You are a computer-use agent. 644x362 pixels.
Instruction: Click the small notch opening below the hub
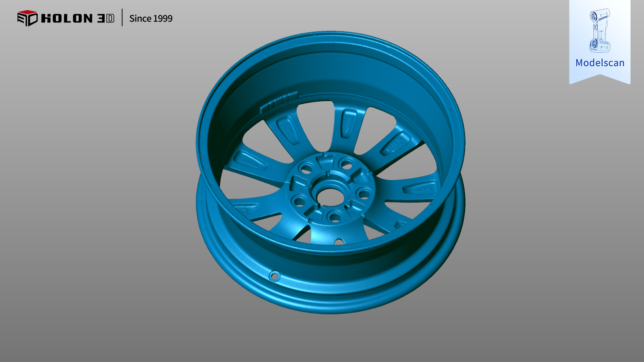(339, 242)
